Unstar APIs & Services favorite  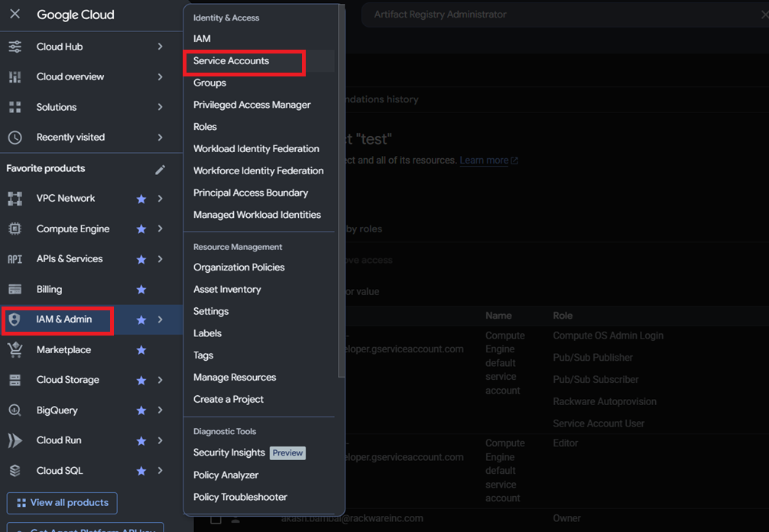point(141,259)
